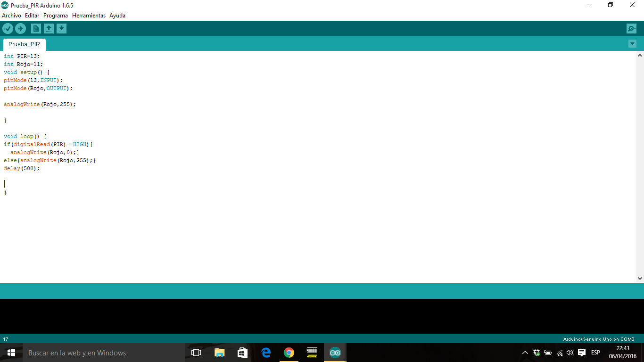Click the ESP language indicator

pos(595,353)
